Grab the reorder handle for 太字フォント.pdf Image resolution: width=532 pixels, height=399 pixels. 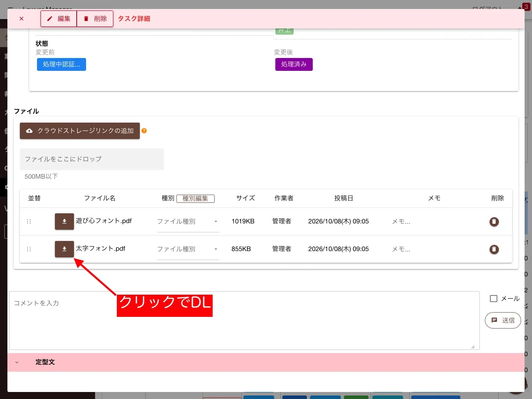[x=29, y=249]
